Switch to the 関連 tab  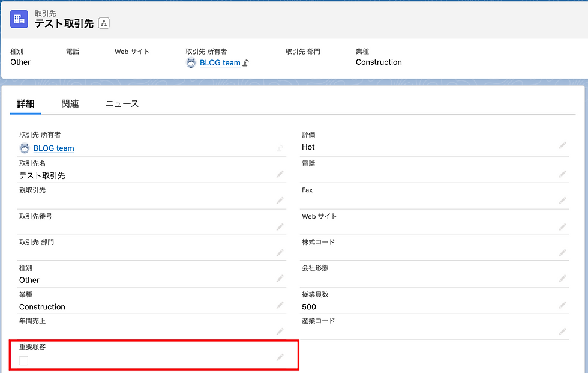(70, 103)
